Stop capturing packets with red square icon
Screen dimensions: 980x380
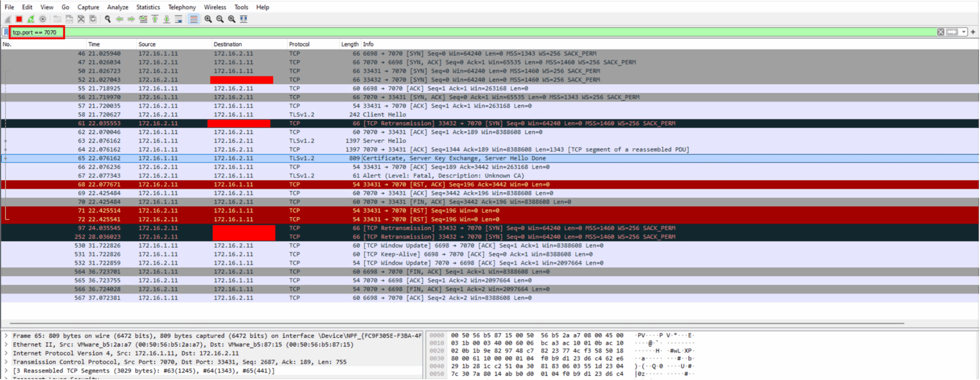tap(19, 19)
